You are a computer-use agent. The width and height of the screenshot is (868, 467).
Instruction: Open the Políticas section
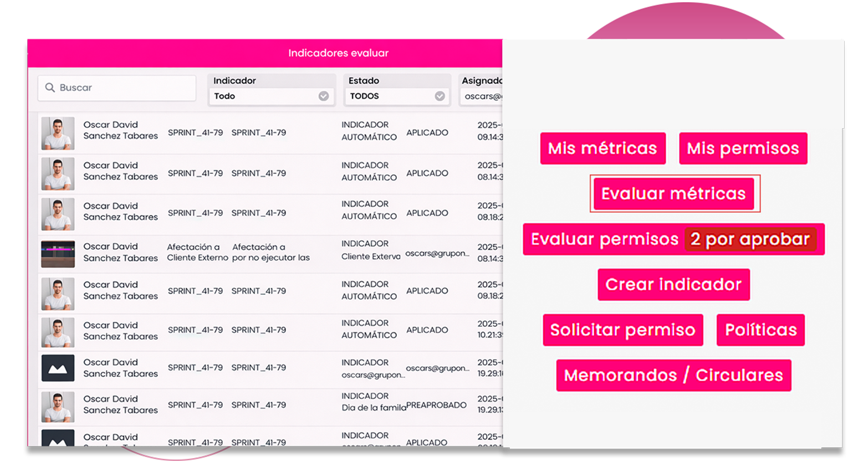tap(760, 330)
